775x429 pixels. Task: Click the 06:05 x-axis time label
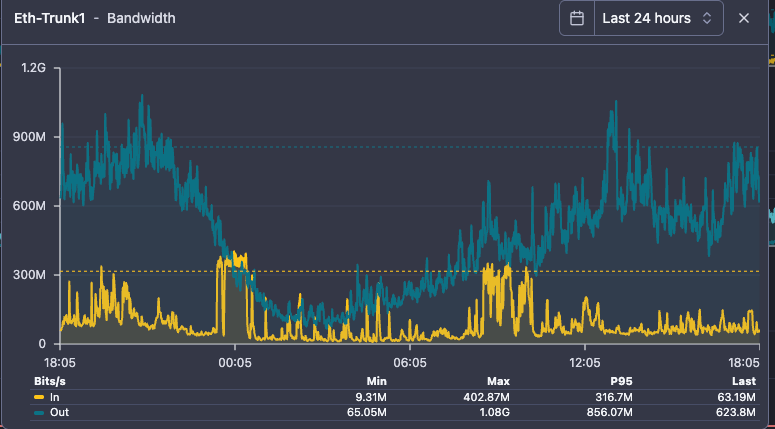point(410,363)
